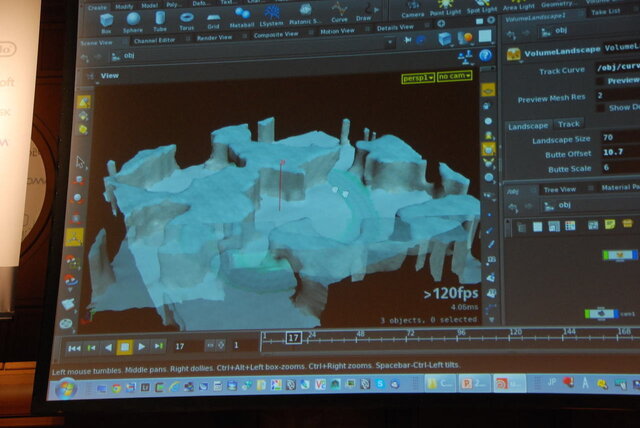Click the sticky note icon in network toolbar
Image resolution: width=640 pixels, height=428 pixels.
pos(610,224)
